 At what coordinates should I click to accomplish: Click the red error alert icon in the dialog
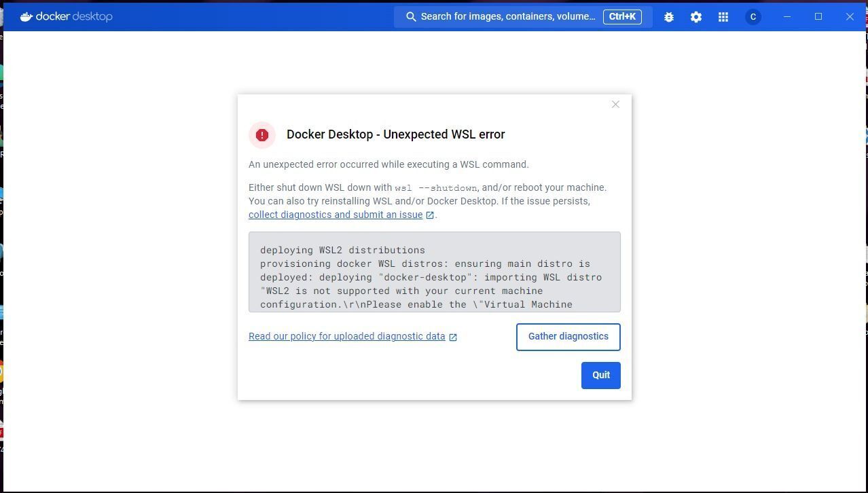click(x=261, y=134)
